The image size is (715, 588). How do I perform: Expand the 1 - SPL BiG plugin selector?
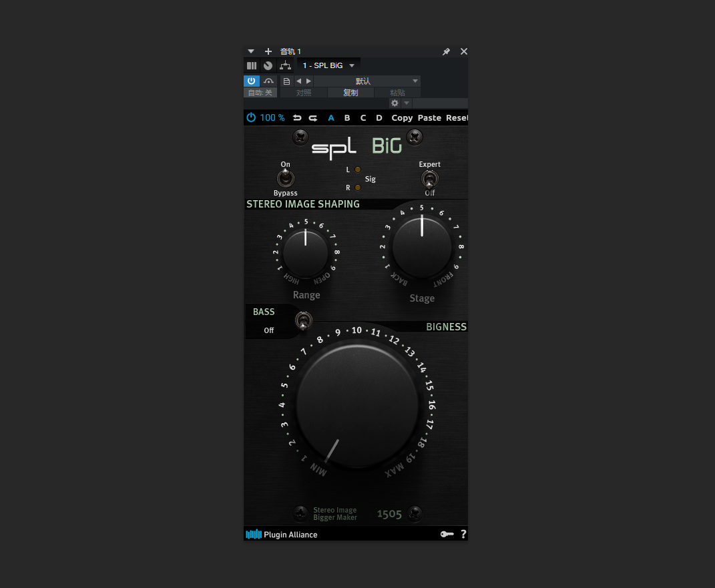[328, 65]
